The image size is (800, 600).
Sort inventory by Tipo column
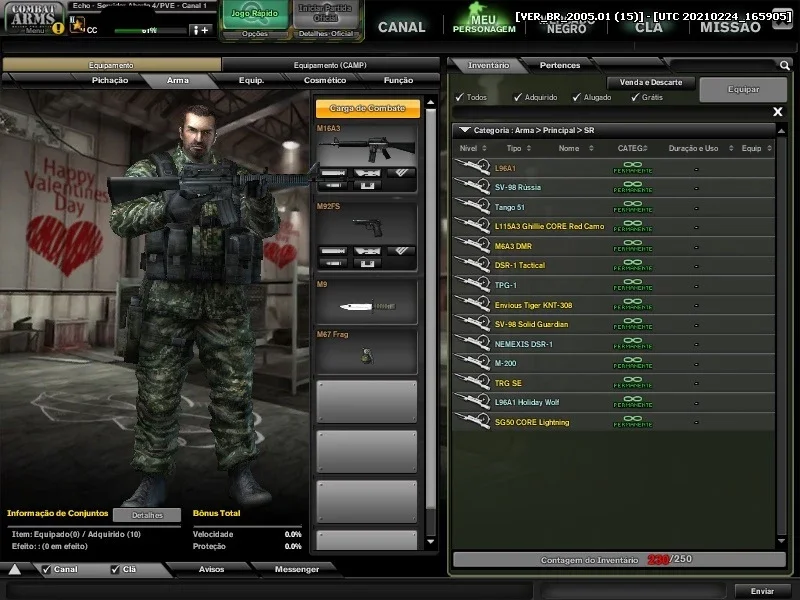pyautogui.click(x=519, y=148)
